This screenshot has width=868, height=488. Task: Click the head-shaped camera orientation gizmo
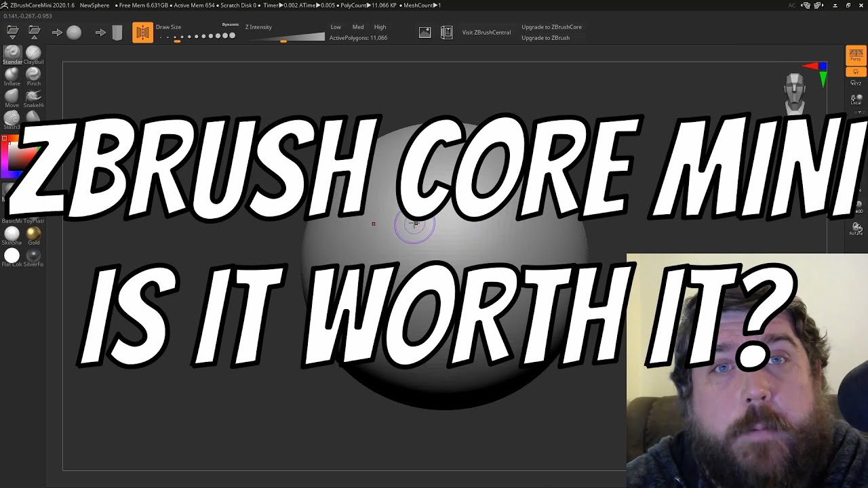pyautogui.click(x=795, y=93)
